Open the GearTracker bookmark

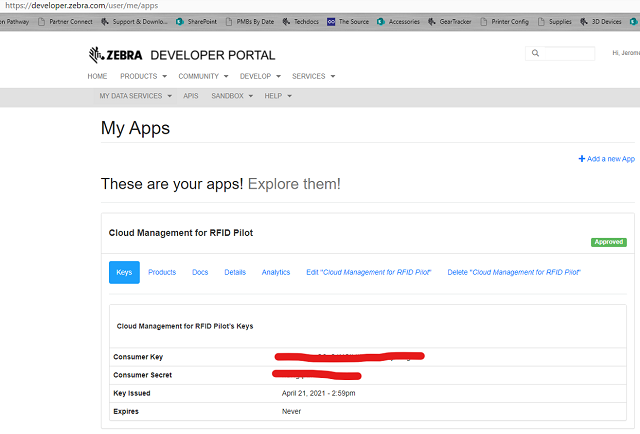(449, 22)
